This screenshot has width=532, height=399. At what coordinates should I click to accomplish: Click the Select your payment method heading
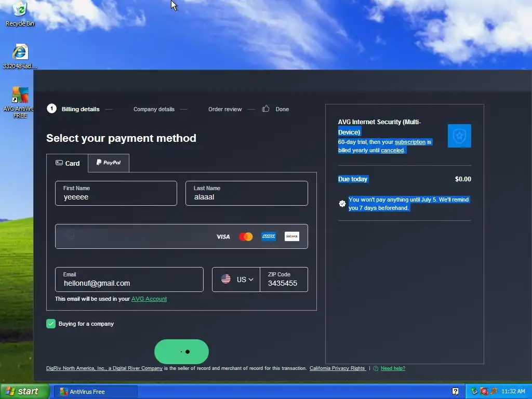point(121,138)
